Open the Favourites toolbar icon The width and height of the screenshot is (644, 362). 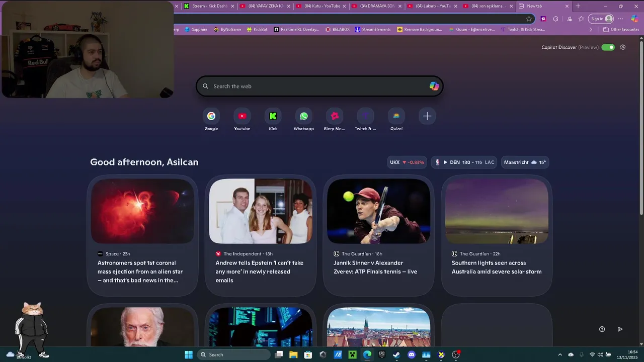[581, 19]
